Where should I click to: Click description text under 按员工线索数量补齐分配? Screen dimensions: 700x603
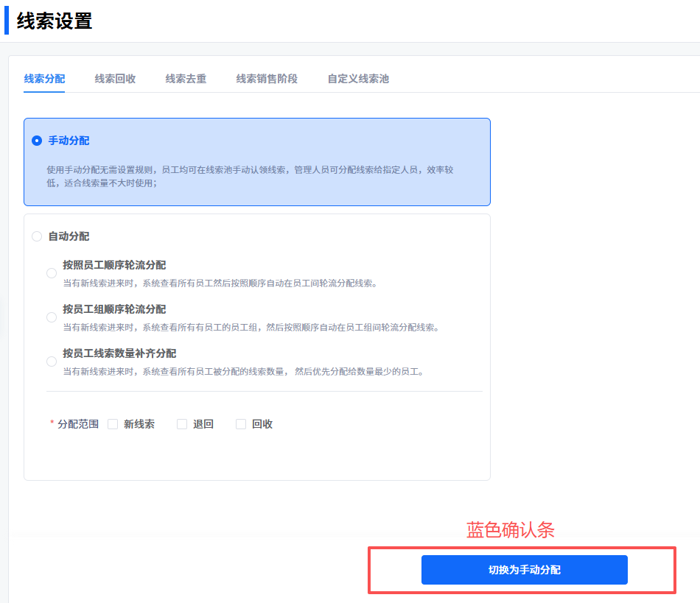[x=243, y=372]
